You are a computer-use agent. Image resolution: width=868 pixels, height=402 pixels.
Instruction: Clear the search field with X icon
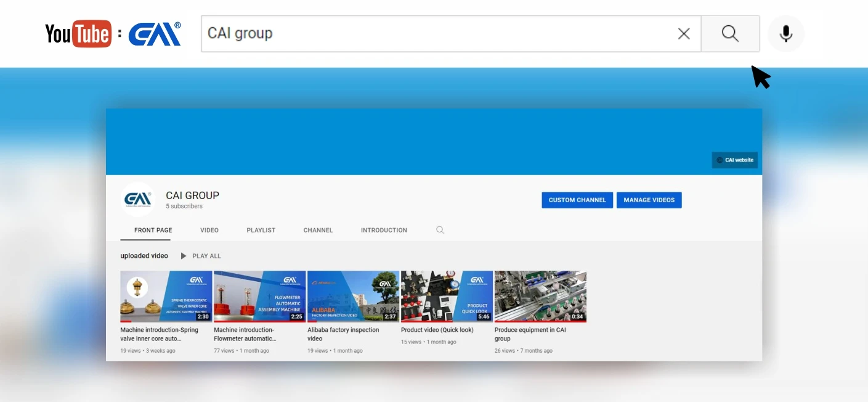click(683, 34)
